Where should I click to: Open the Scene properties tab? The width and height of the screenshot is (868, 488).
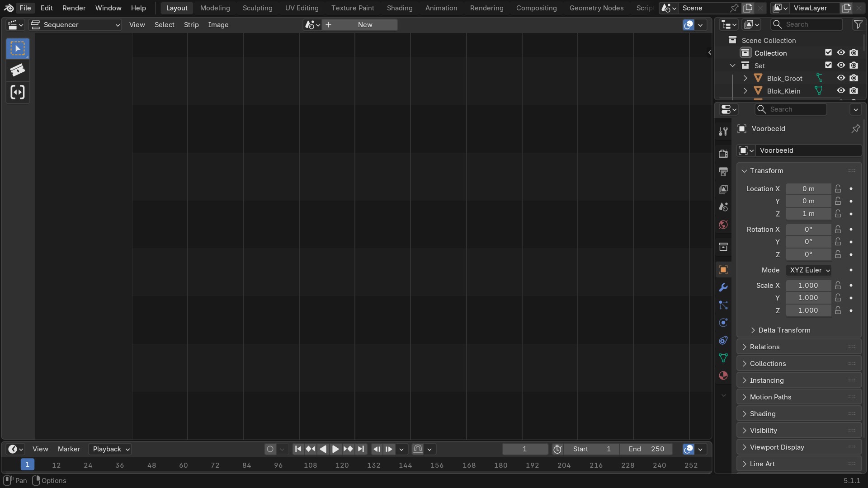pos(723,207)
